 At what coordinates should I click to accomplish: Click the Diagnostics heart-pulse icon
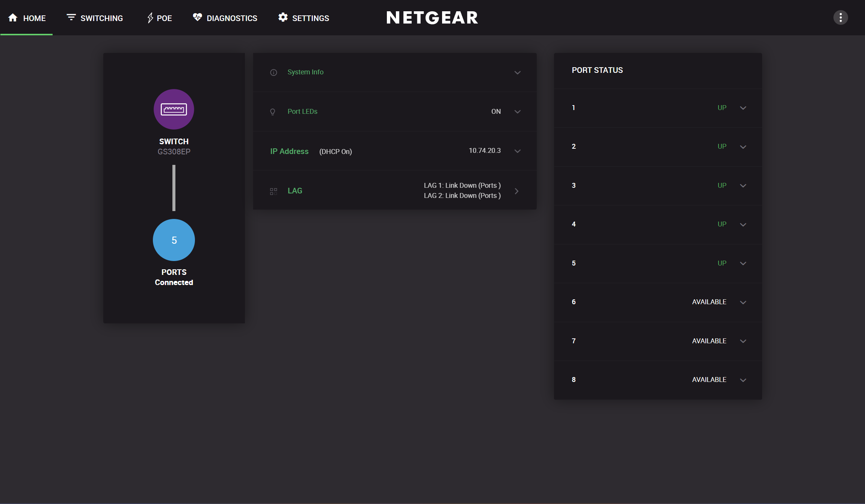click(x=197, y=17)
